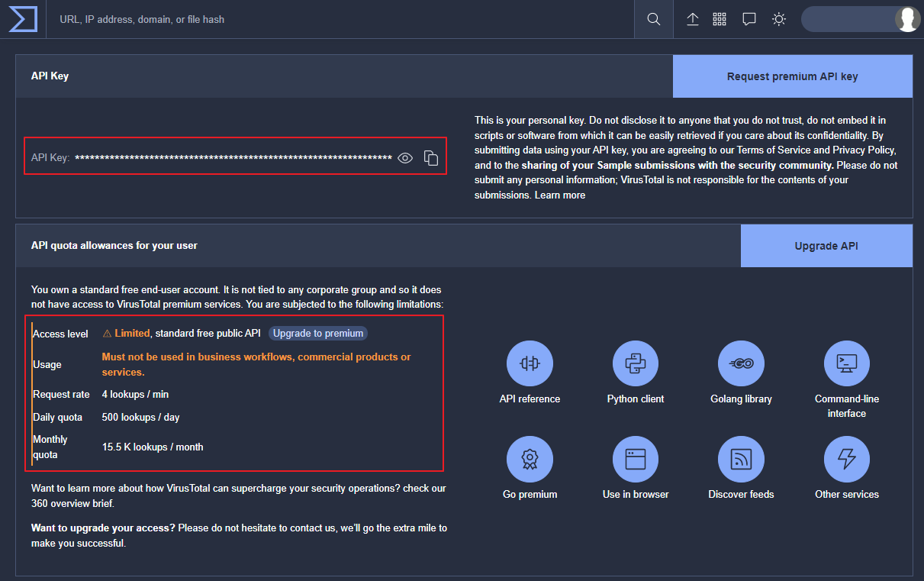Open the Other services lightning icon
This screenshot has width=924, height=581.
(x=847, y=459)
